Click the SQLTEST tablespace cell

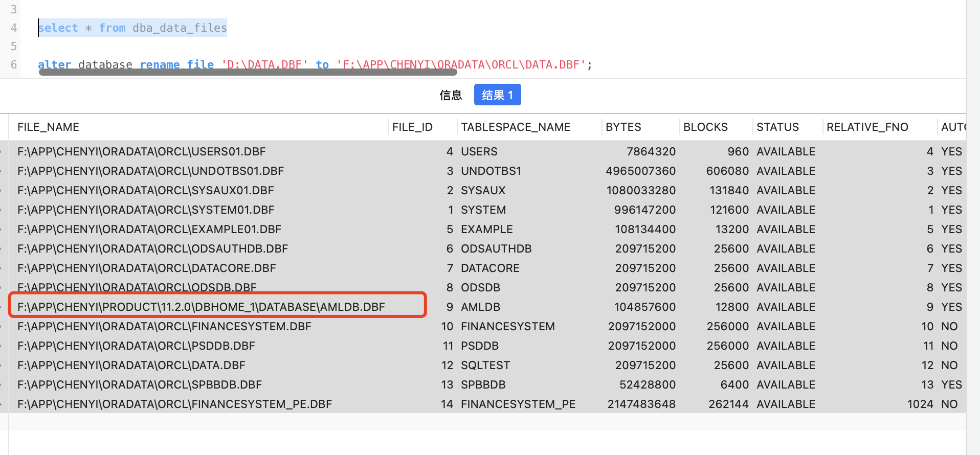click(x=485, y=365)
